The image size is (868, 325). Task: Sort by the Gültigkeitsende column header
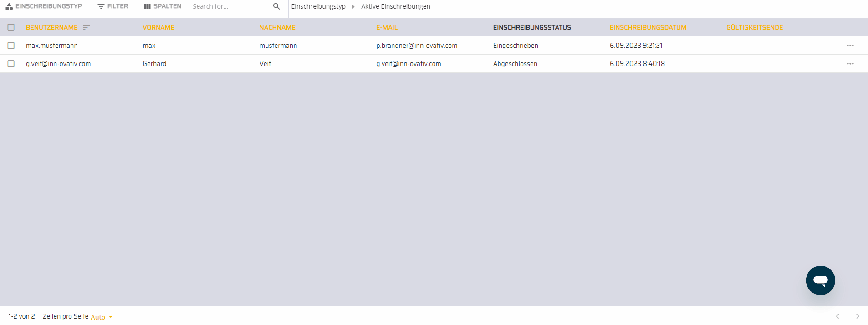[755, 27]
